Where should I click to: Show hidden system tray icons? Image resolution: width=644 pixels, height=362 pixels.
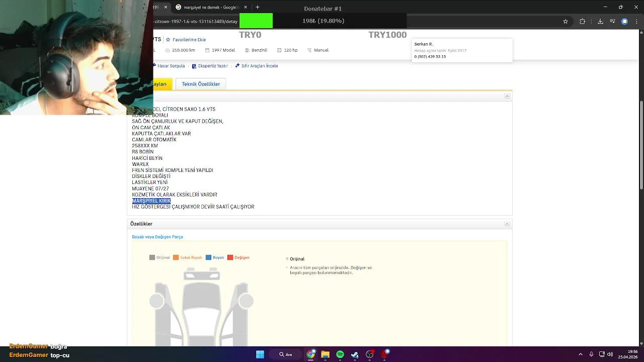(x=580, y=354)
